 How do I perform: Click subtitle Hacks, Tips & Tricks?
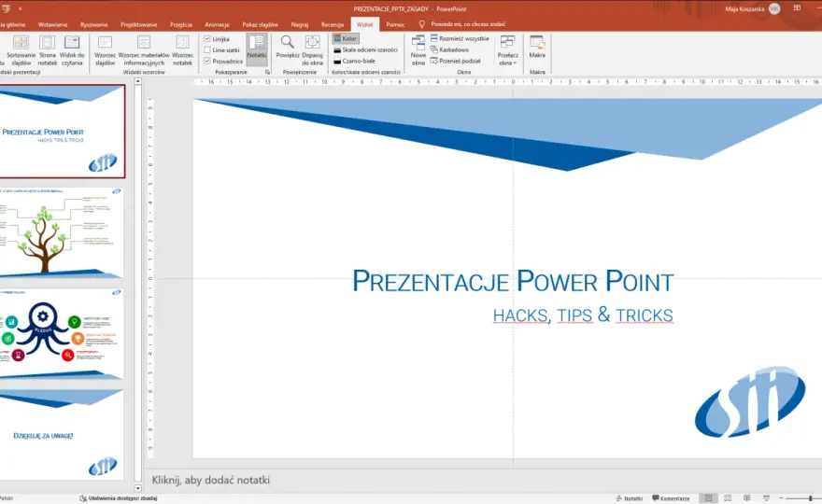(583, 315)
